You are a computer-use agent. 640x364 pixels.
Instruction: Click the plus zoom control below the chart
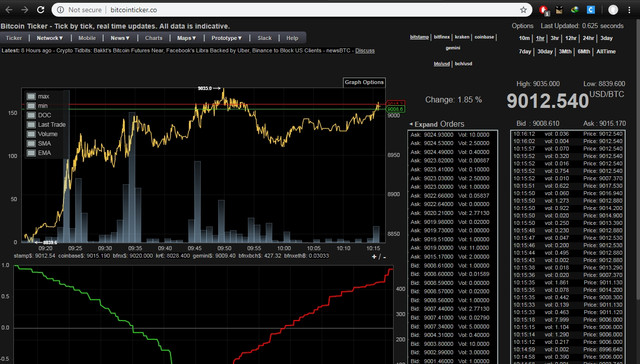(x=374, y=257)
